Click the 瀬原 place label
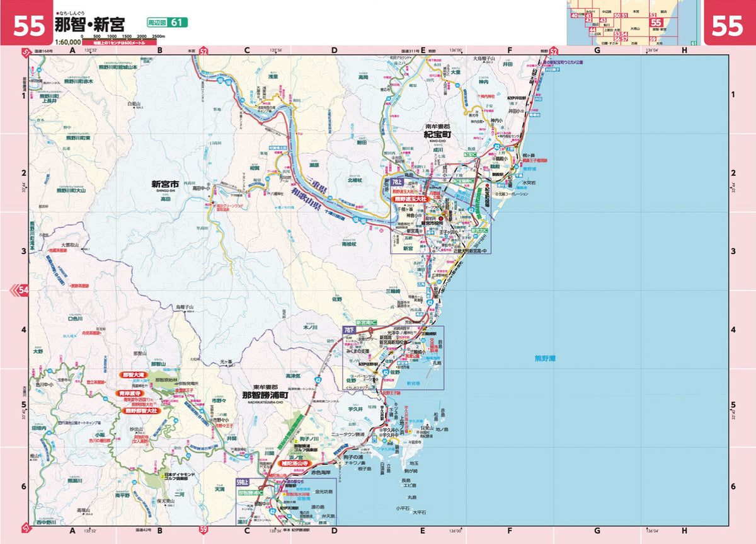Screen dimensions: 756x544 314,165
